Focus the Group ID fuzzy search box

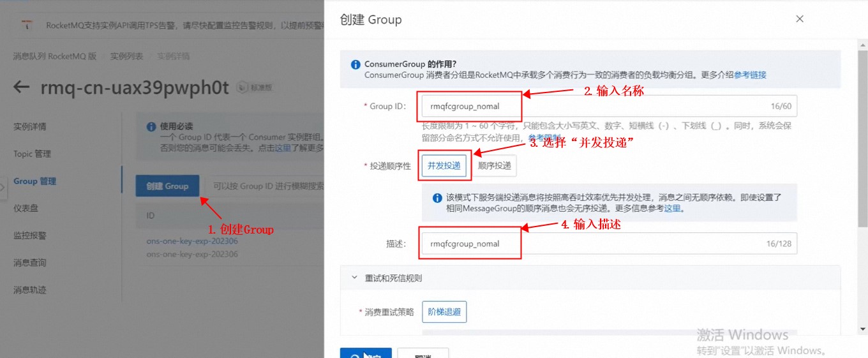pyautogui.click(x=267, y=186)
